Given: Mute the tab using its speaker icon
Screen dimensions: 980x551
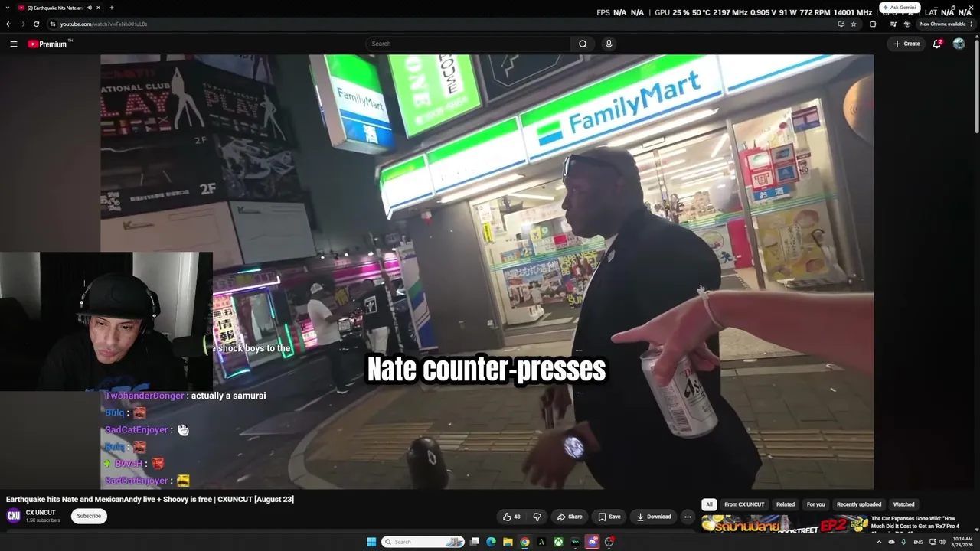Looking at the screenshot, I should click(x=90, y=8).
